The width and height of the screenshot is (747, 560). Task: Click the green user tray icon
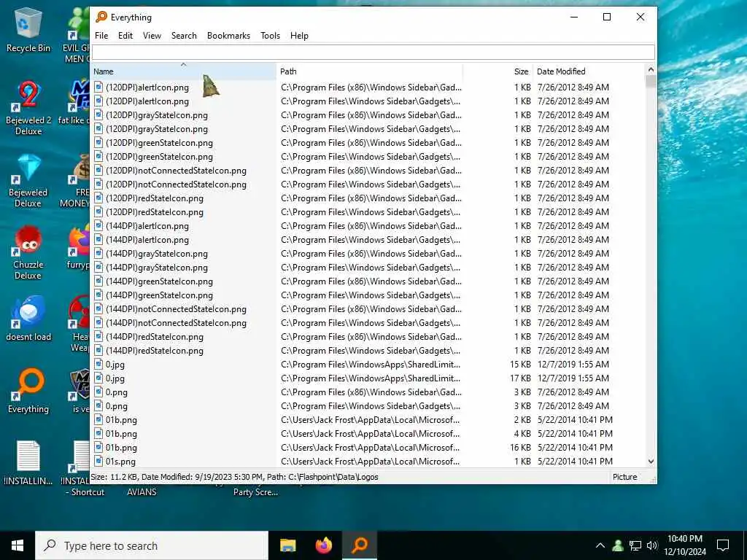[618, 545]
